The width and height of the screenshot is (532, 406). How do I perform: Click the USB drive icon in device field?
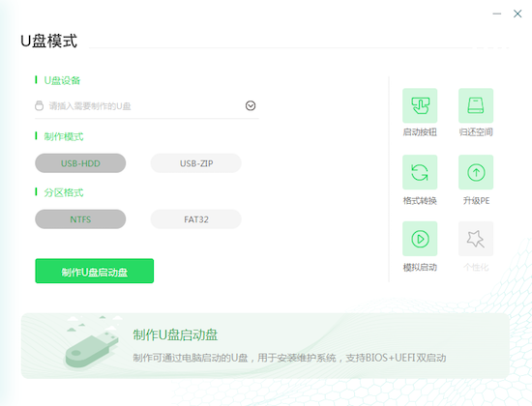click(39, 105)
